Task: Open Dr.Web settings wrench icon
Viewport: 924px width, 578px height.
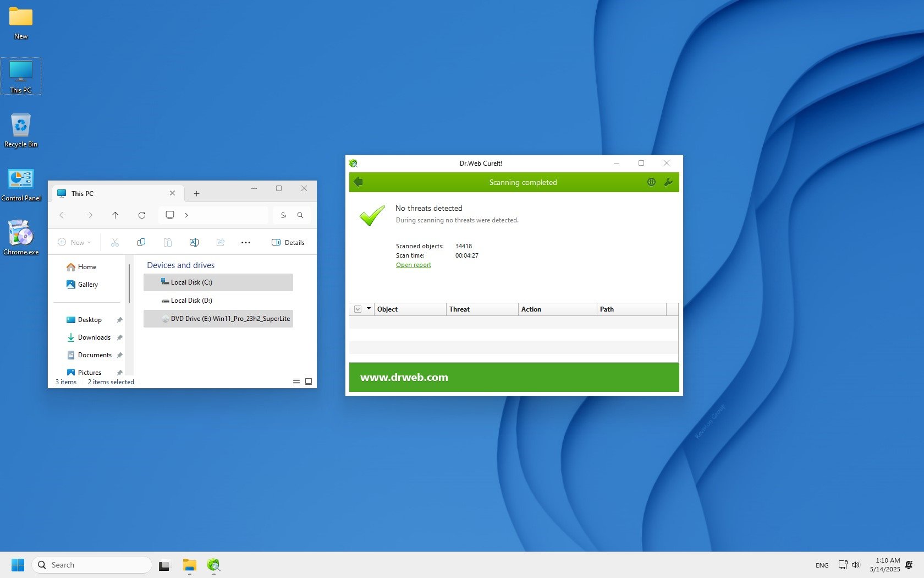Action: [x=668, y=182]
